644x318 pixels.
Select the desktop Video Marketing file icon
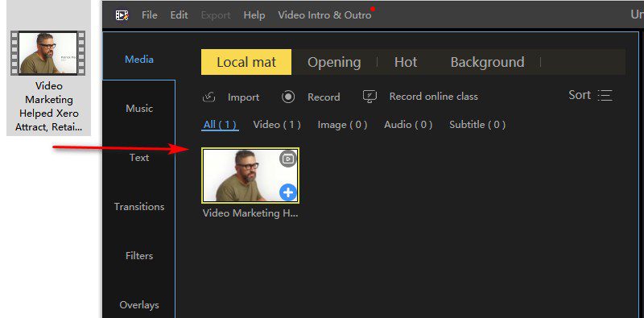point(48,53)
